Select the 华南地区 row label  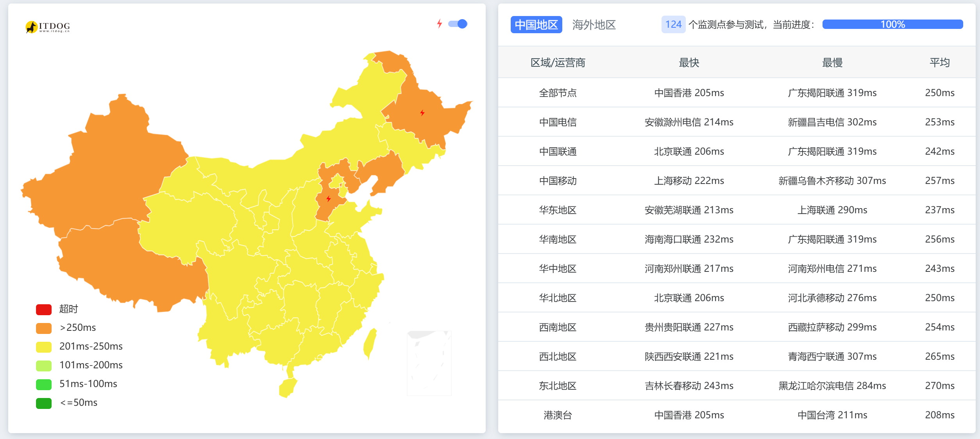(558, 239)
